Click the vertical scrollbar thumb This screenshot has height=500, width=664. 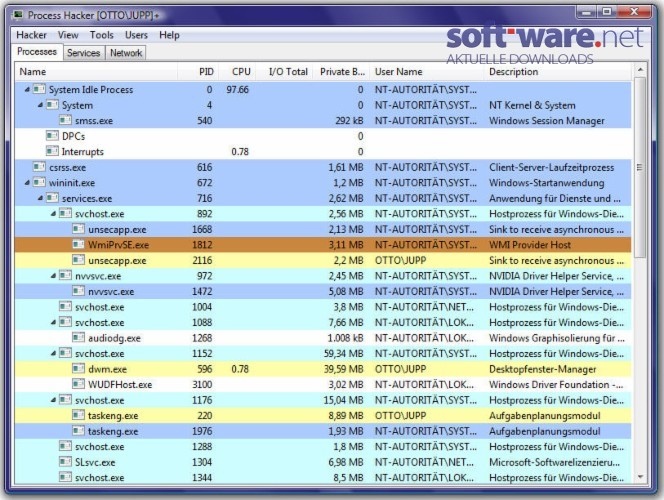pyautogui.click(x=640, y=167)
